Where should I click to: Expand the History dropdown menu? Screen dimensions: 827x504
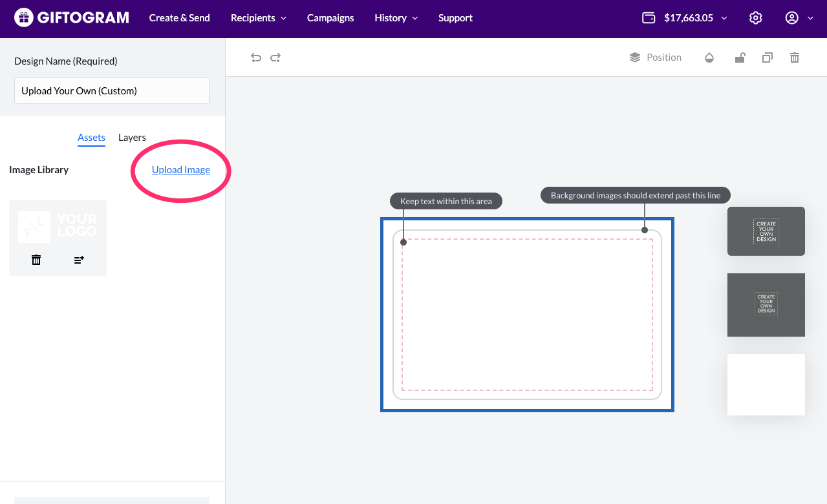[x=396, y=18]
